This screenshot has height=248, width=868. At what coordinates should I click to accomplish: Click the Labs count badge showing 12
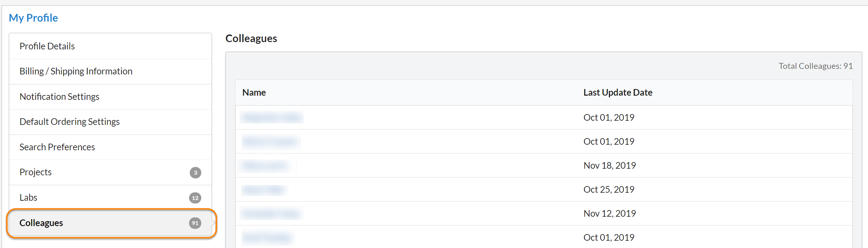point(195,198)
